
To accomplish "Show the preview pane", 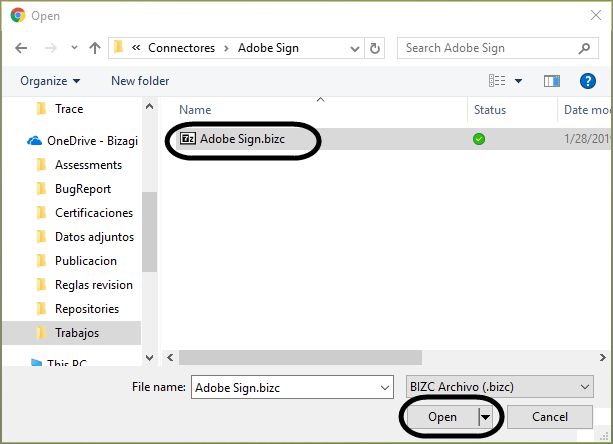I will 552,81.
